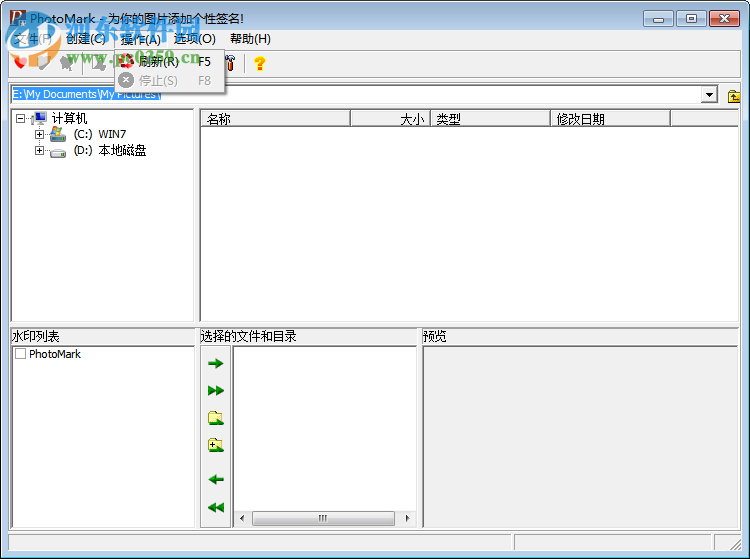The height and width of the screenshot is (559, 750).
Task: Click the hammer tool toolbar icon
Action: tap(231, 63)
